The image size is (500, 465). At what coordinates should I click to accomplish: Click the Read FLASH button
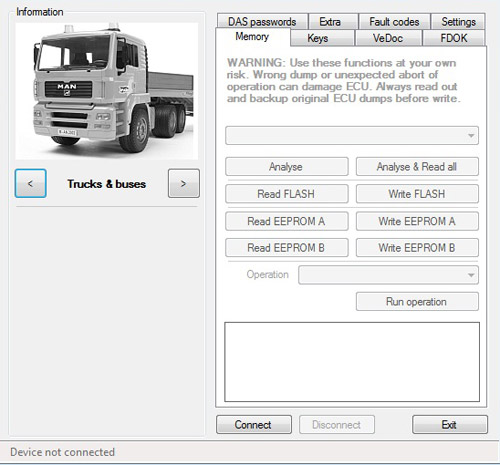coord(287,194)
